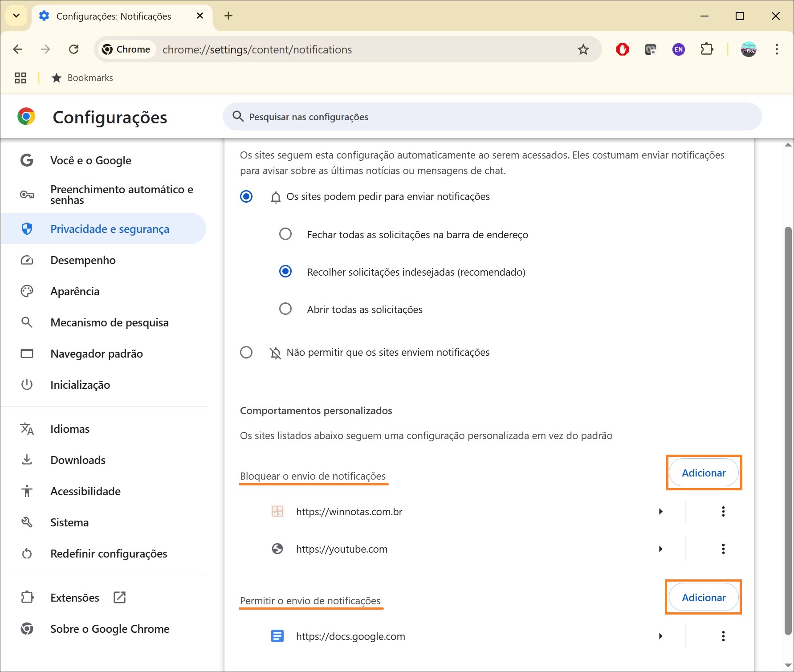Open Navegador padrão settings
The width and height of the screenshot is (794, 672).
click(x=103, y=354)
